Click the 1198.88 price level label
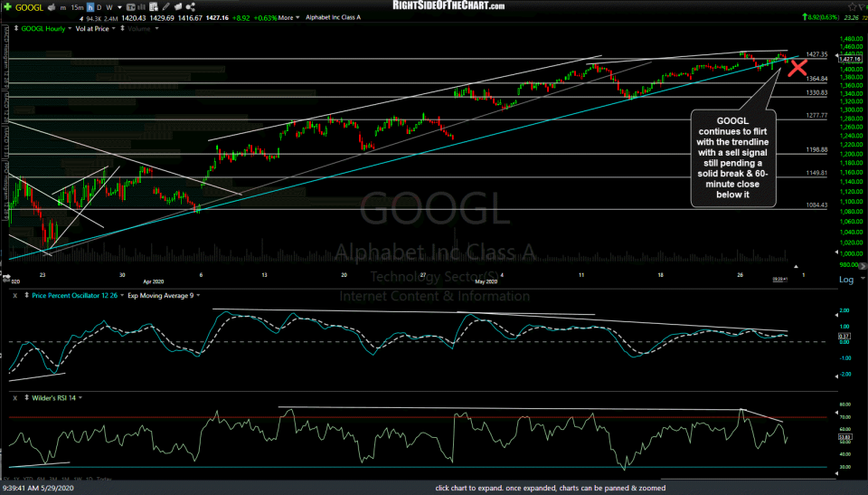Screen dimensions: 868x495 816,149
